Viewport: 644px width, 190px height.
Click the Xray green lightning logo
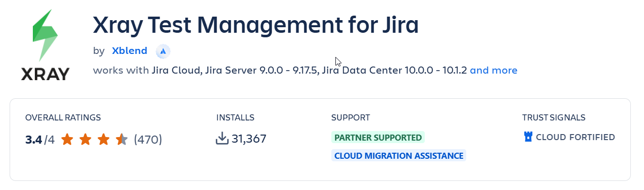(45, 35)
